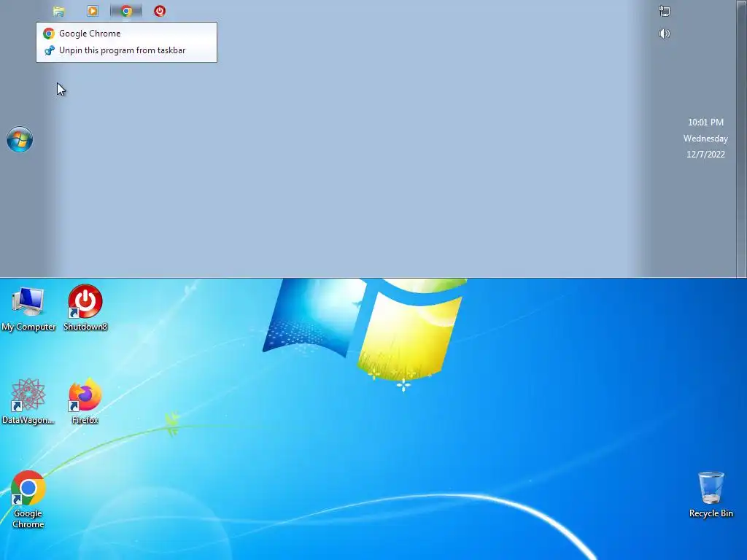
Task: Select the Recycle Bin icon
Action: 711,495
